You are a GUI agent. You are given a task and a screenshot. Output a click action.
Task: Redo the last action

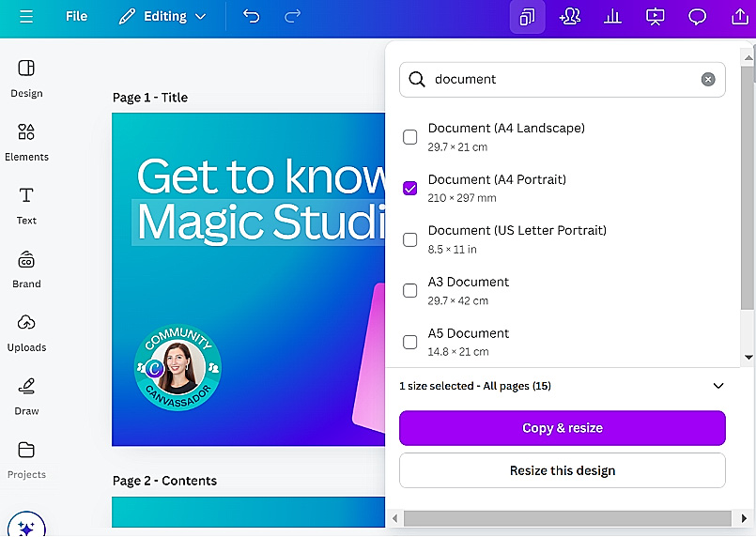coord(292,16)
